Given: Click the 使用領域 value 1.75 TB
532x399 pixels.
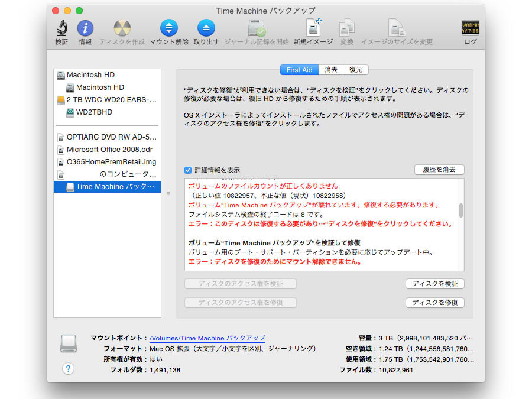Looking at the screenshot, I should (x=426, y=359).
